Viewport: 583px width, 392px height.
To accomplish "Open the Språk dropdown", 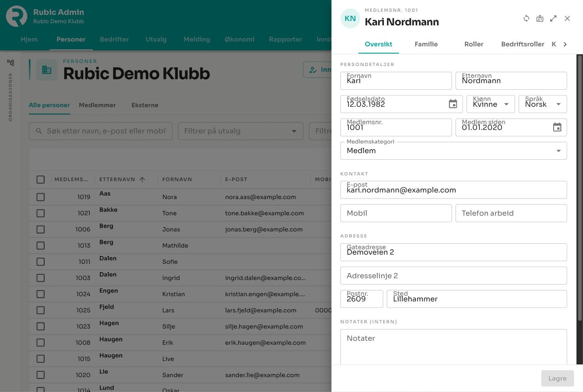I will click(543, 104).
